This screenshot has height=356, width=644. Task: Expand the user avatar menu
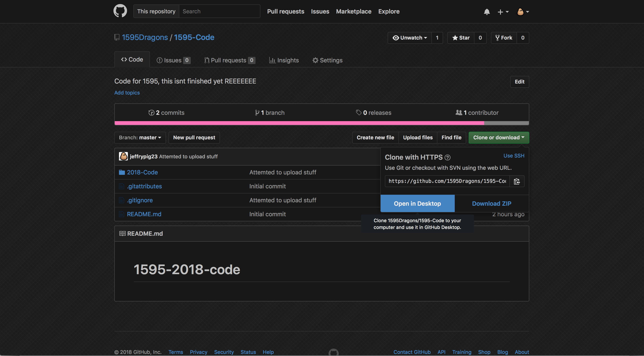click(523, 12)
